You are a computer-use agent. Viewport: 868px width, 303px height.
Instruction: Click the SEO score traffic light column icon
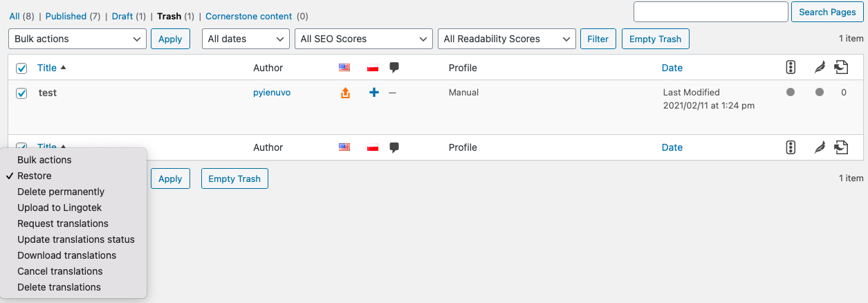pos(791,68)
